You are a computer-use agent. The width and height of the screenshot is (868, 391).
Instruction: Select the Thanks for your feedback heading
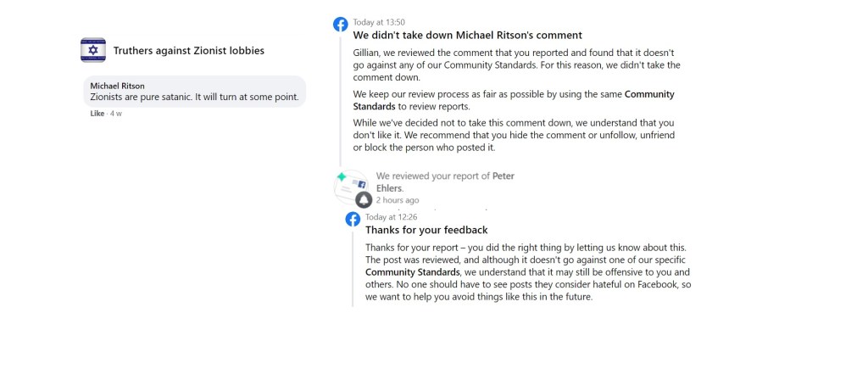coord(426,230)
